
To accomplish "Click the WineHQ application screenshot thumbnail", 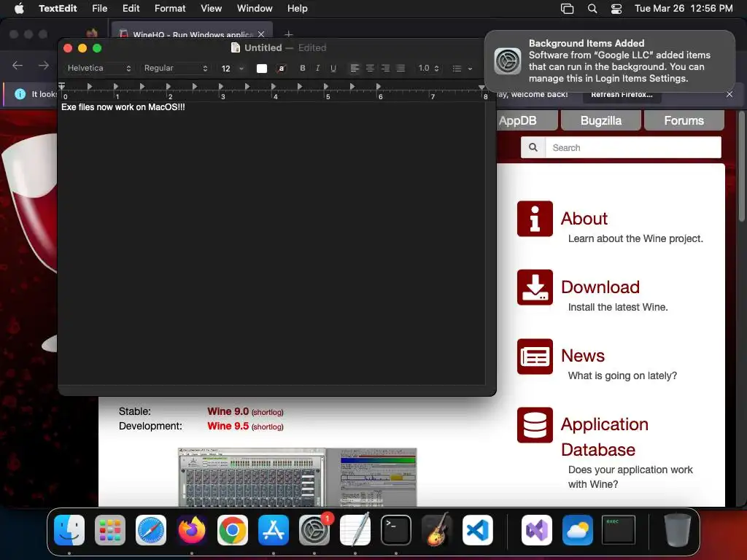I will [x=298, y=477].
